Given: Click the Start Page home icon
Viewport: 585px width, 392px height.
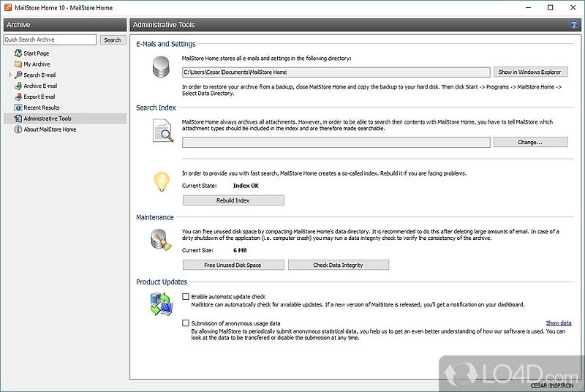Looking at the screenshot, I should 18,53.
